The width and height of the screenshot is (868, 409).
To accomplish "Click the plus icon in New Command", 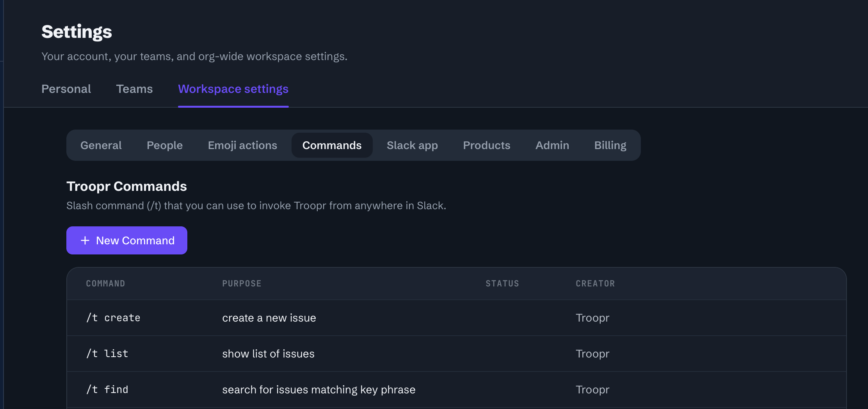I will coord(85,240).
